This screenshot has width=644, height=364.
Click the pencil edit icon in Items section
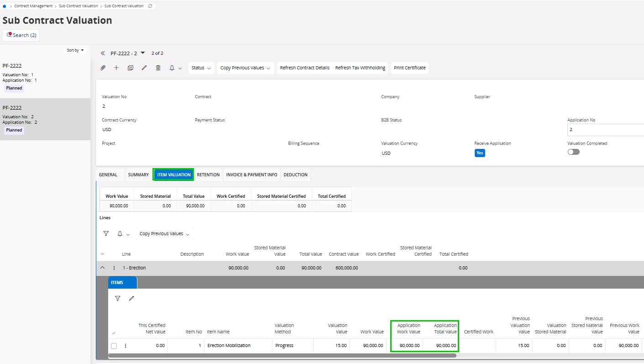point(131,298)
